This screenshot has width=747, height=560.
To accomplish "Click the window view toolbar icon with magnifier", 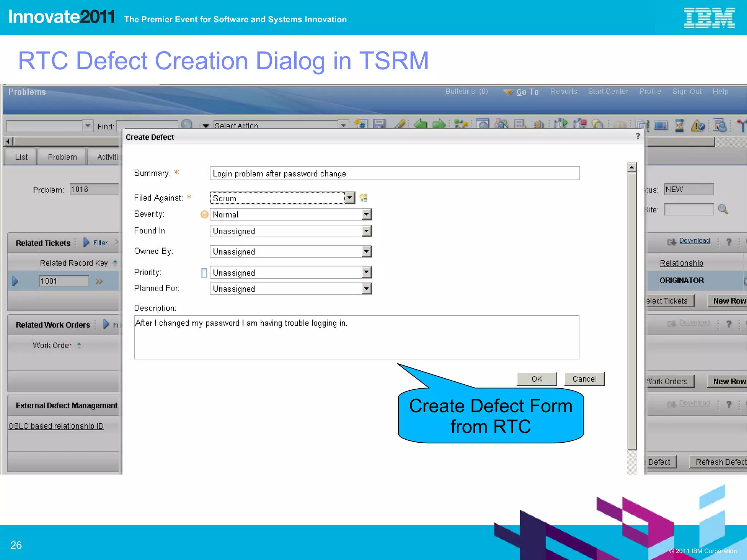I will (x=483, y=124).
